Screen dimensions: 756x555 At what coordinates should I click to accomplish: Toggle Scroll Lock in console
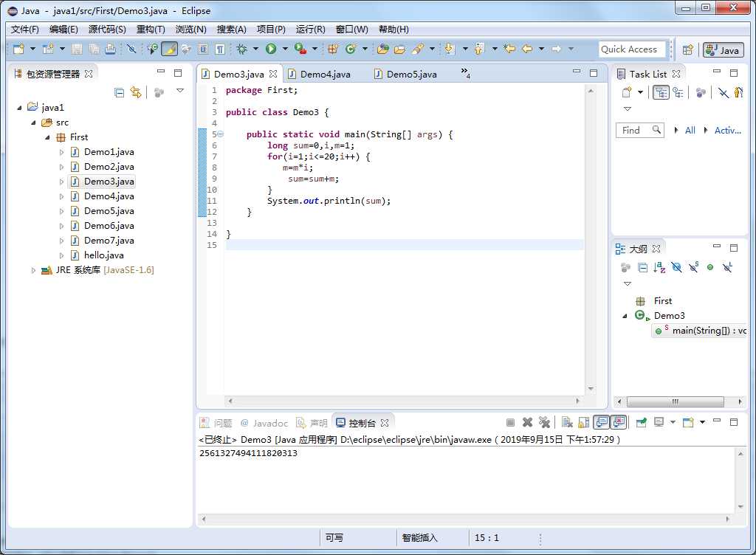[x=584, y=422]
